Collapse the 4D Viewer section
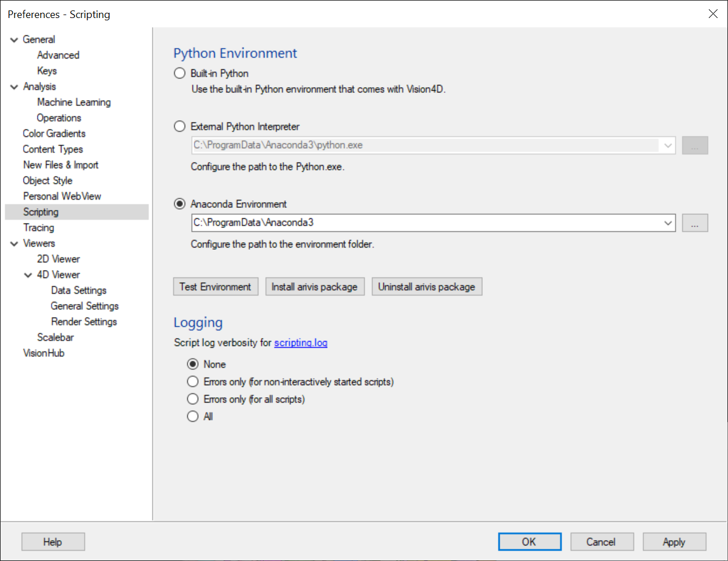 (27, 274)
